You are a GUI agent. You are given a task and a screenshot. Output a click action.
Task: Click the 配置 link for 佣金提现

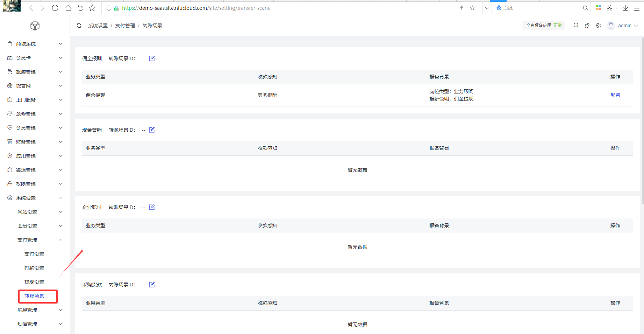point(615,95)
